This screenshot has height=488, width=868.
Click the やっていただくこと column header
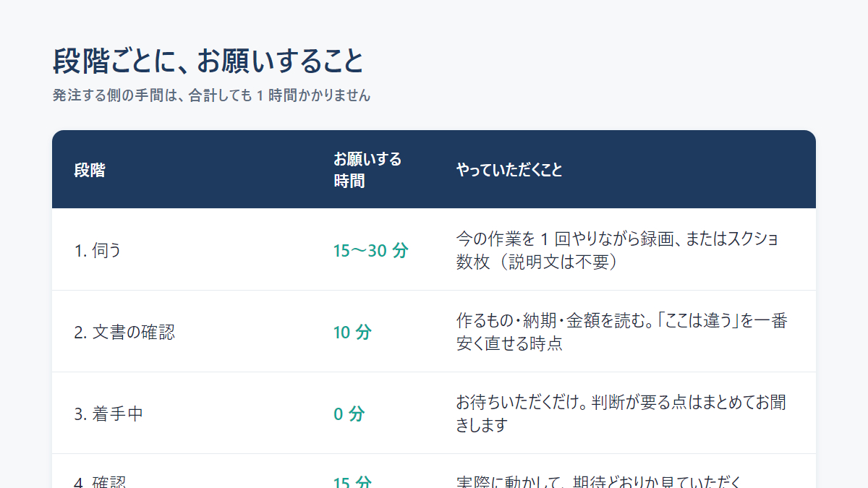(x=509, y=171)
